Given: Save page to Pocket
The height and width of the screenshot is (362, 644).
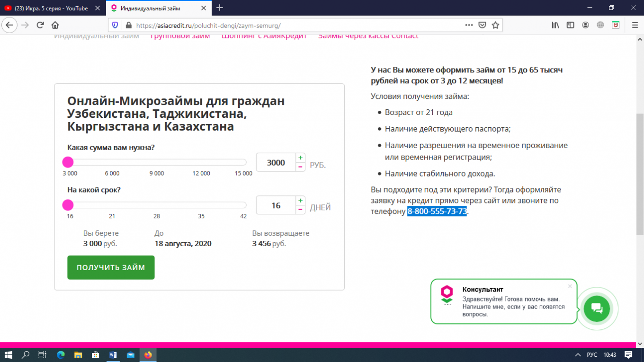Looking at the screenshot, I should [482, 25].
